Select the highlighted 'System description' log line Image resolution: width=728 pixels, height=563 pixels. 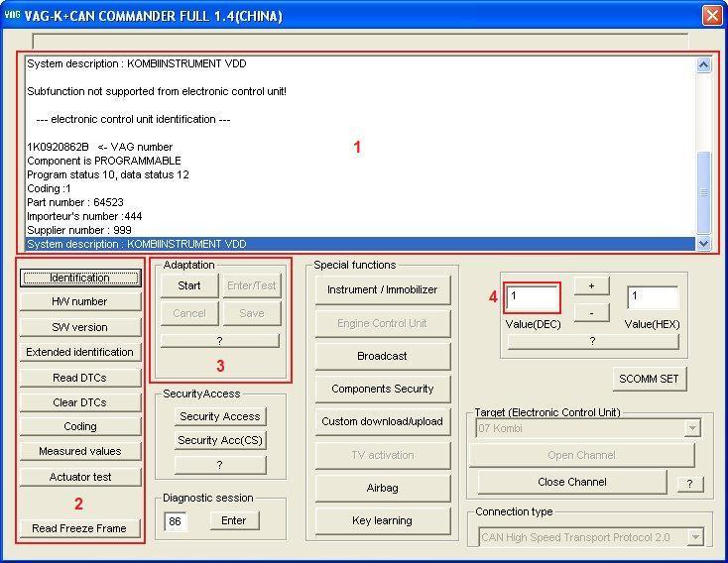pyautogui.click(x=361, y=244)
